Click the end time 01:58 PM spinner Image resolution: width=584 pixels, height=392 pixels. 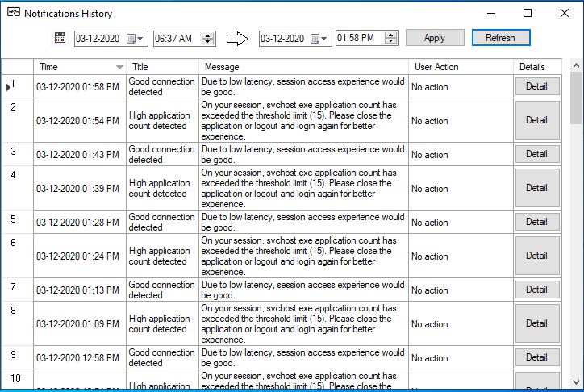click(x=391, y=39)
